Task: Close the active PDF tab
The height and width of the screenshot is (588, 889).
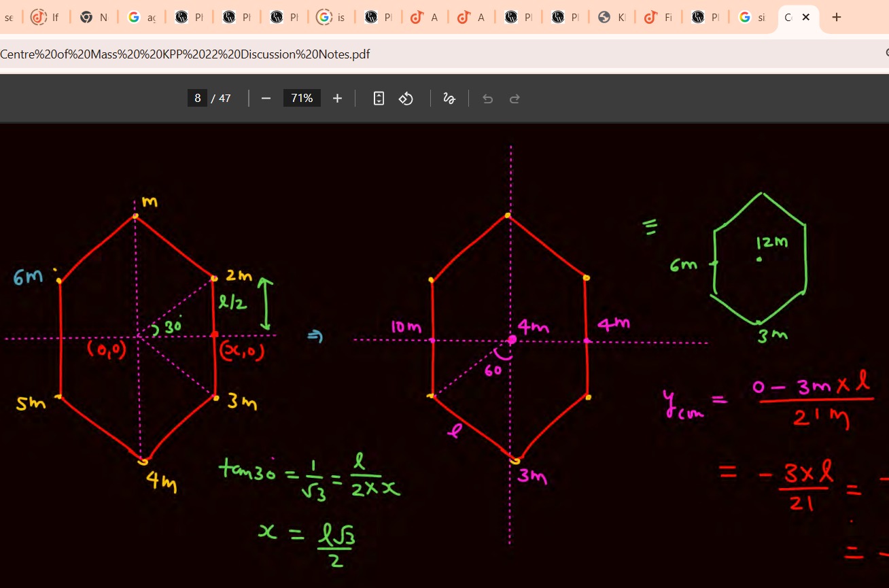Action: click(x=806, y=18)
